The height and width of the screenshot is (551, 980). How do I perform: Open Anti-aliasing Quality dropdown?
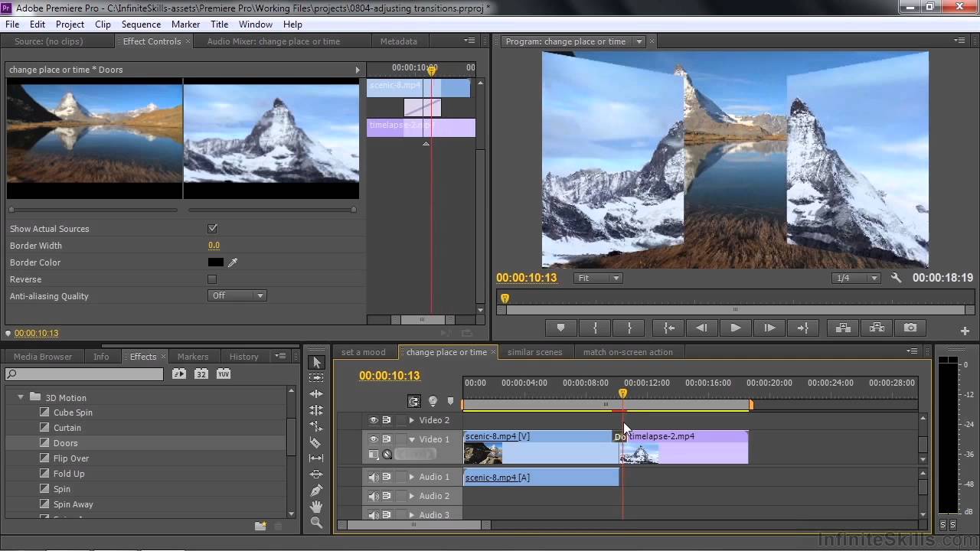(237, 296)
